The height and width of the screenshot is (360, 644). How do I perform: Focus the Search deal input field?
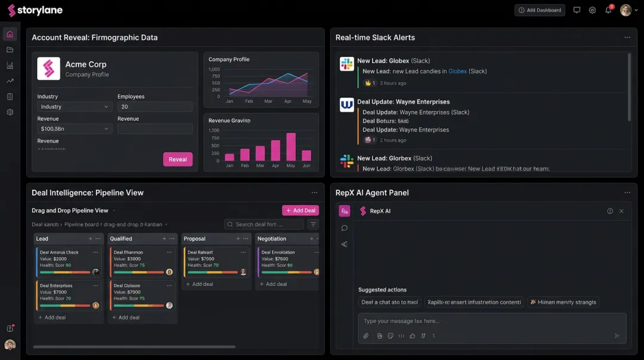264,224
